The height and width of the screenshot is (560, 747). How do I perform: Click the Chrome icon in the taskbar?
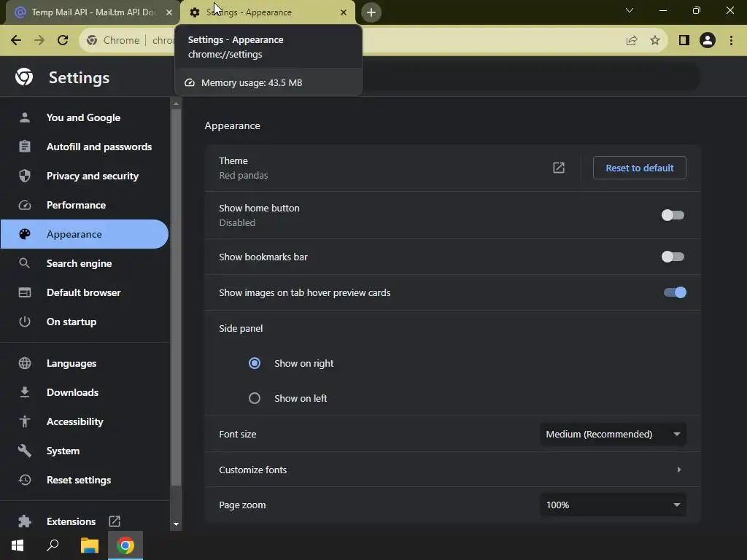[125, 545]
